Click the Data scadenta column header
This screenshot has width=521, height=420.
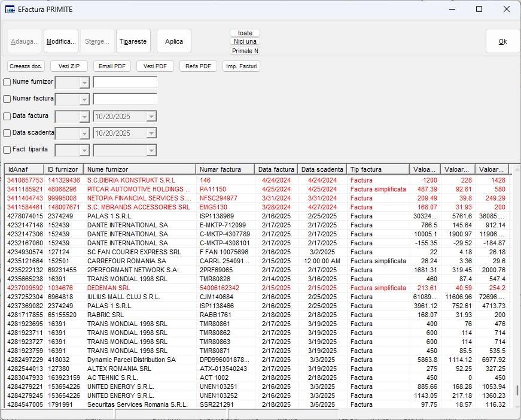pos(322,169)
